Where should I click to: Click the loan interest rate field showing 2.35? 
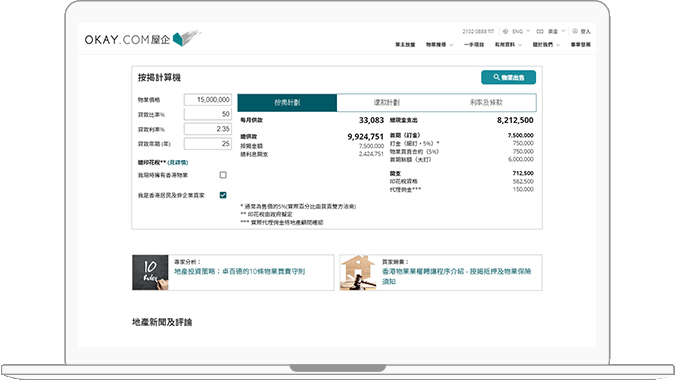pos(208,129)
